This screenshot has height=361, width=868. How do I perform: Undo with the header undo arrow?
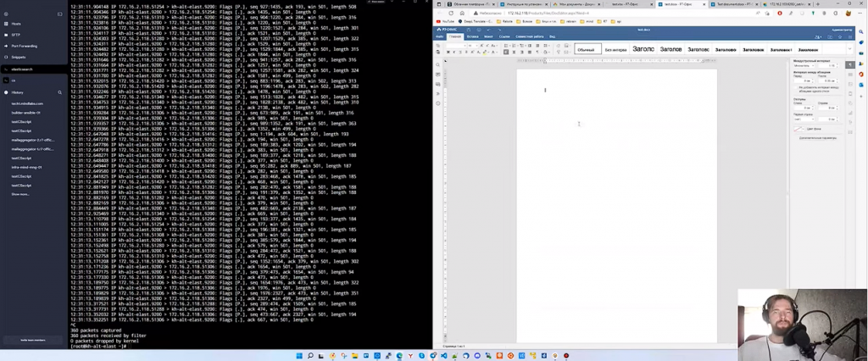click(488, 30)
